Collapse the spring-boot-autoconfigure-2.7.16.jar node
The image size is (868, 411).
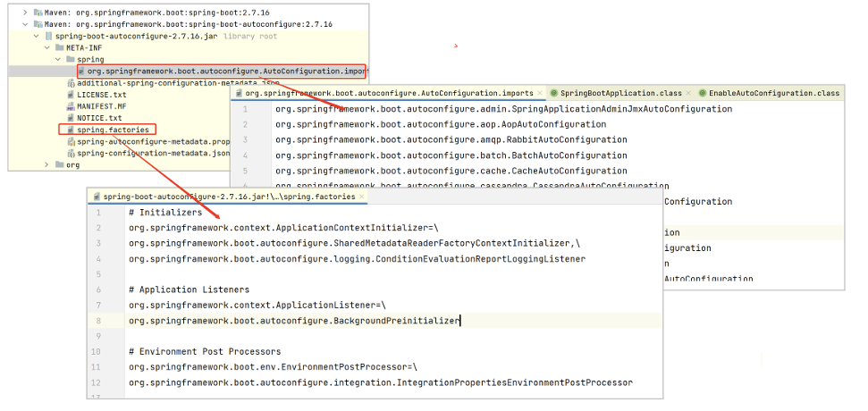pyautogui.click(x=37, y=36)
